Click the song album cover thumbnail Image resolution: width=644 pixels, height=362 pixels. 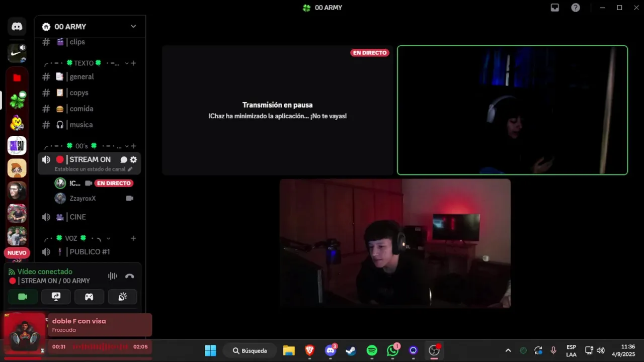coord(24,332)
